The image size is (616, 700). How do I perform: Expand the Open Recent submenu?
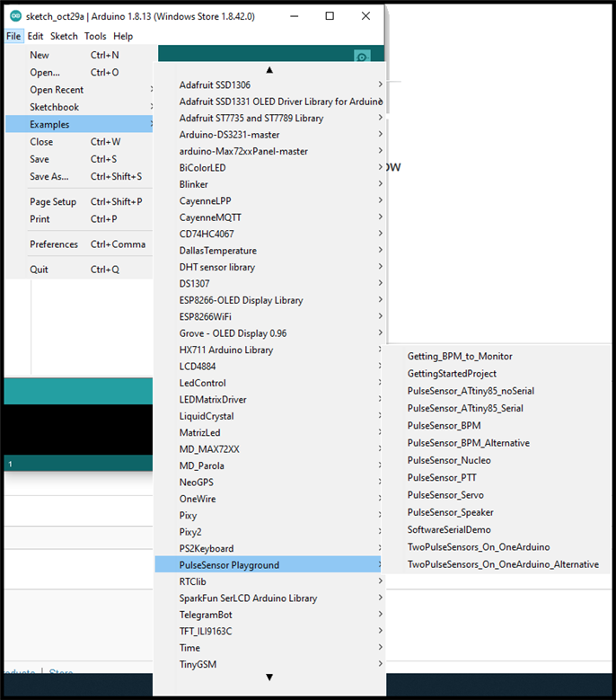[x=79, y=90]
